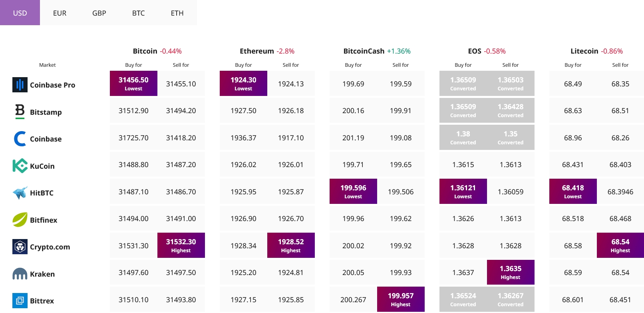Click the KuCoin green logo icon
This screenshot has width=644, height=313.
pyautogui.click(x=20, y=166)
